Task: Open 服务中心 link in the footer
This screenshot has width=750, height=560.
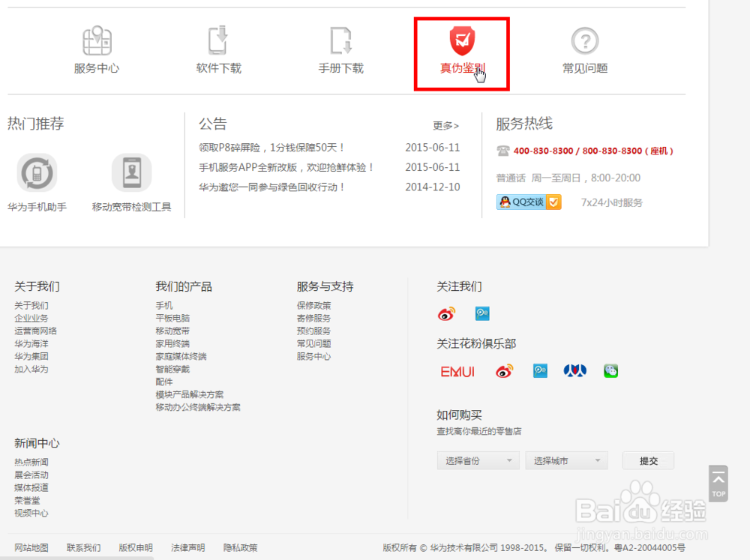Action: 313,356
